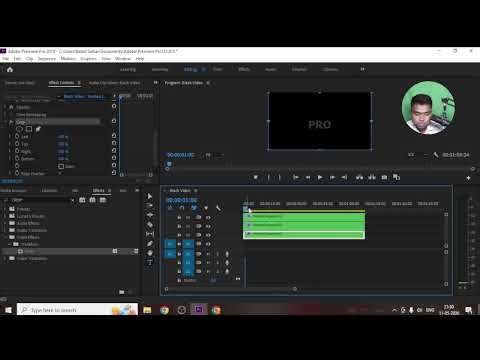Switch to the Color workspace
Screen dimensions: 480x360
pos(218,69)
